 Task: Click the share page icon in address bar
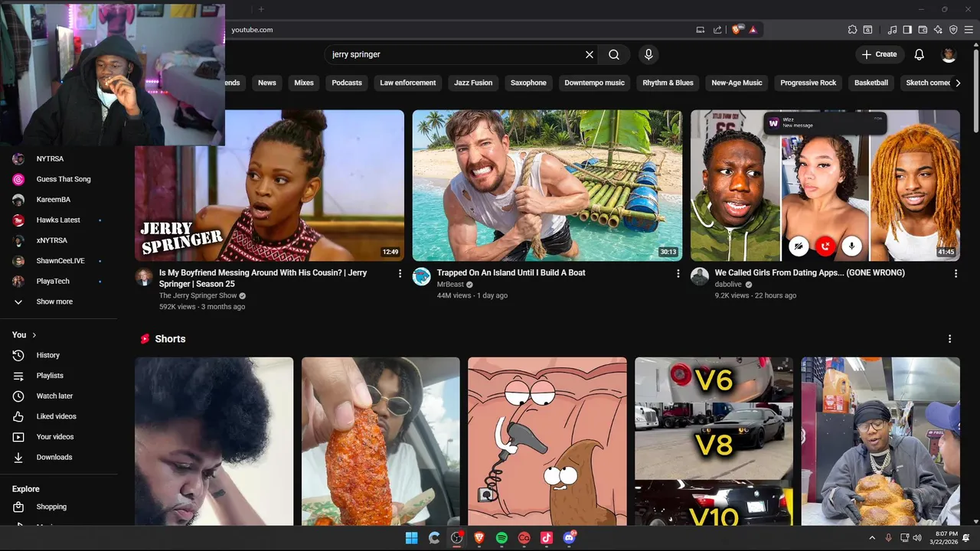(717, 30)
